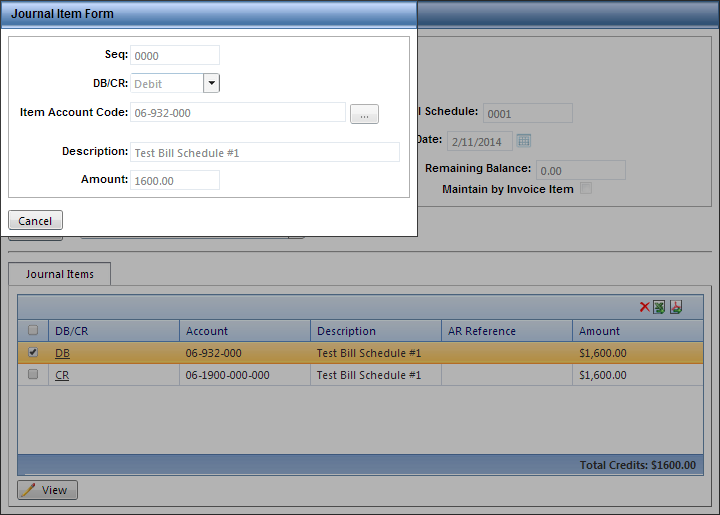Toggle the select-all checkbox in grid header
720x515 pixels.
33,330
